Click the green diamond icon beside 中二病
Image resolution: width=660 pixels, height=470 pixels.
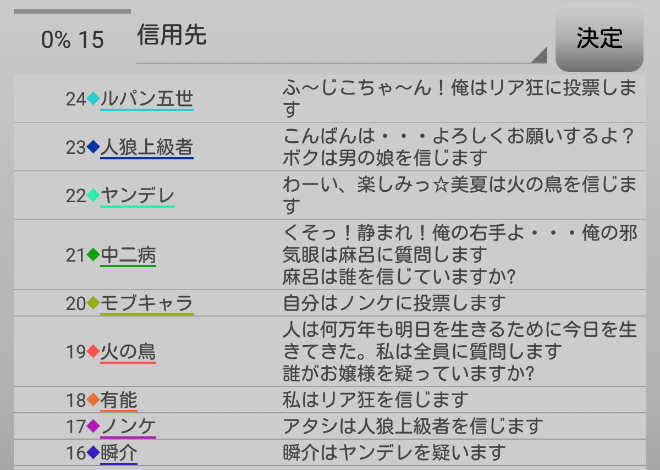(x=94, y=255)
